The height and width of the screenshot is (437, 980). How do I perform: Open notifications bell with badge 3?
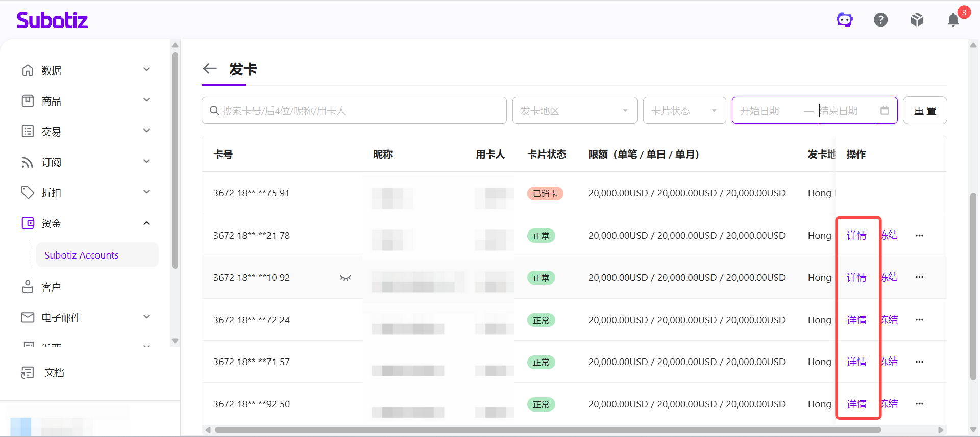click(953, 20)
